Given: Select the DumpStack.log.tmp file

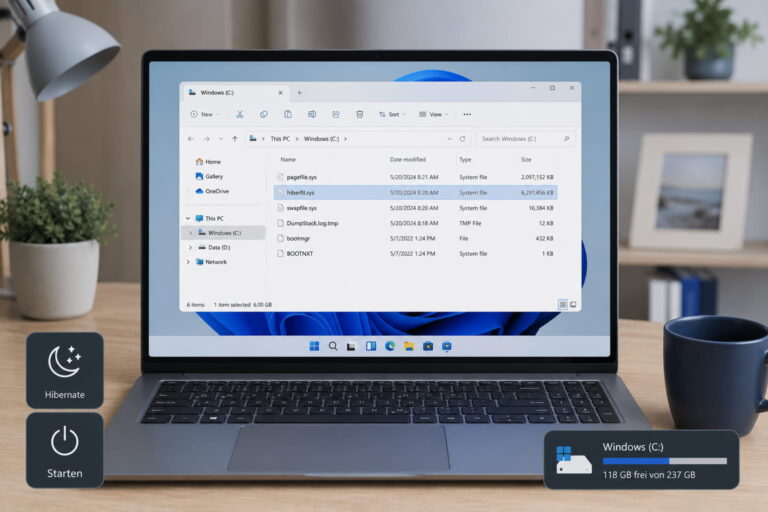Looking at the screenshot, I should pyautogui.click(x=415, y=223).
